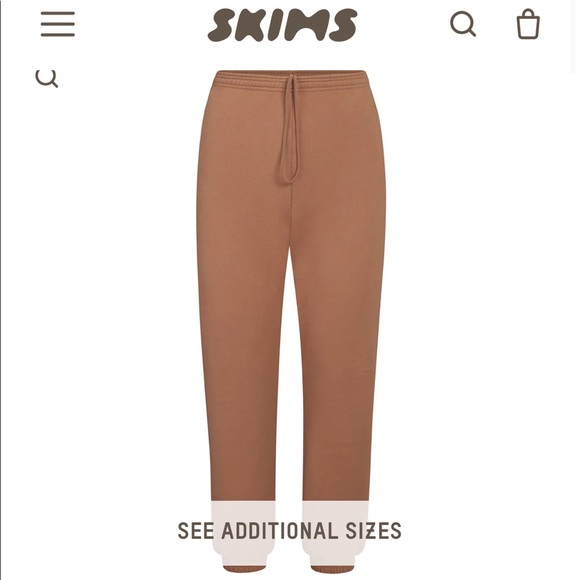Image resolution: width=580 pixels, height=580 pixels.
Task: Open the shopping bag
Action: pos(528,24)
